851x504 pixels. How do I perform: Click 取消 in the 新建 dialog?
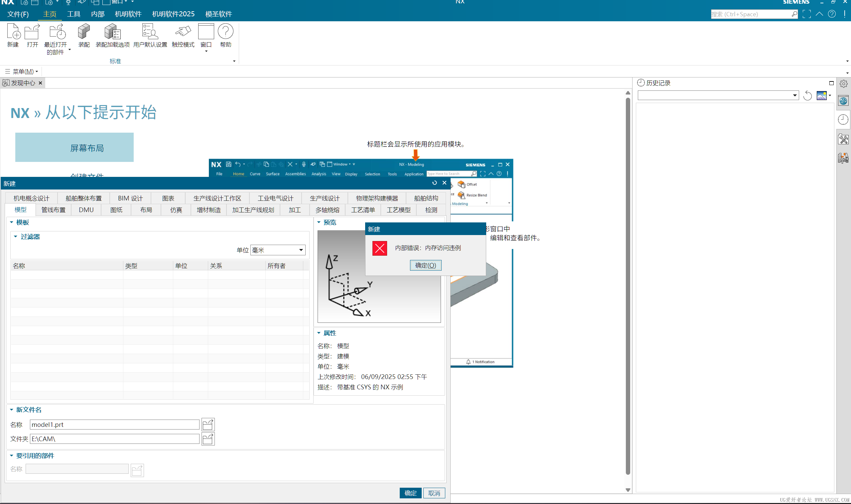(x=434, y=493)
